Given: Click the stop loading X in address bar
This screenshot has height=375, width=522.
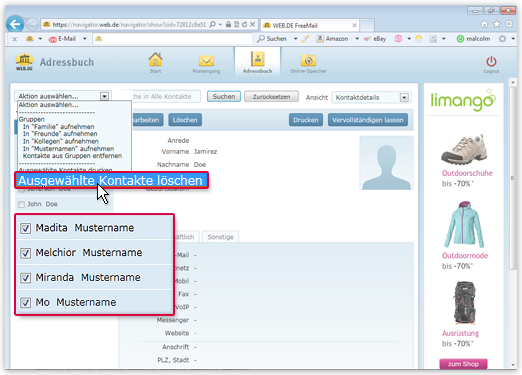Looking at the screenshot, I should [x=253, y=24].
